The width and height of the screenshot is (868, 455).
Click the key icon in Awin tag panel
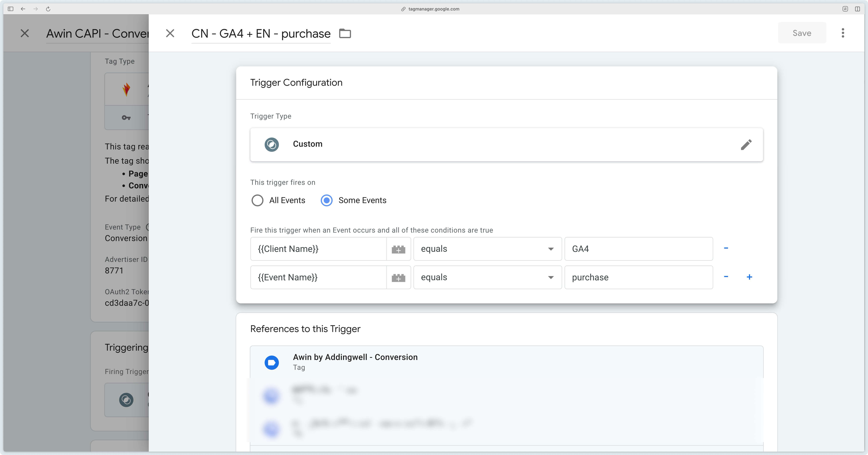point(126,118)
